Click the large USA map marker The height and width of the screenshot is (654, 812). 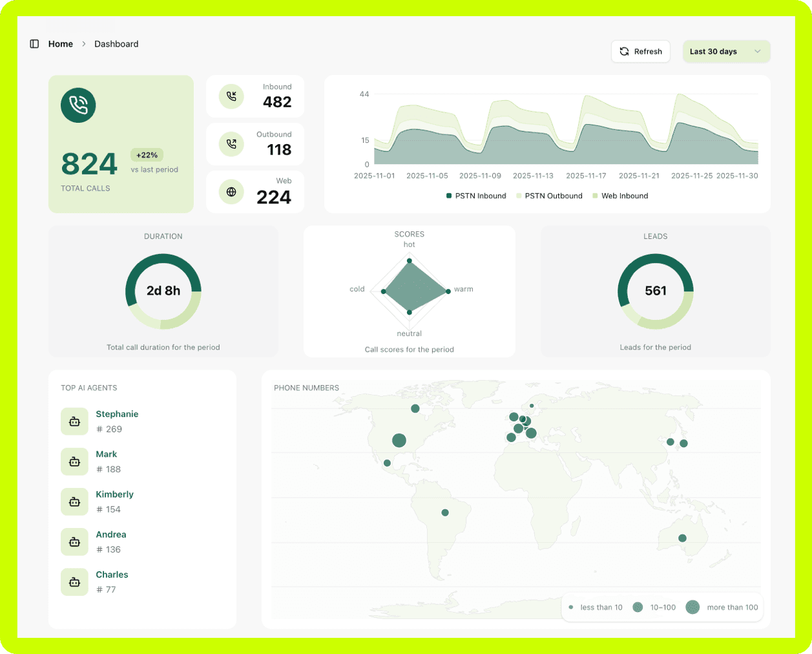point(399,441)
